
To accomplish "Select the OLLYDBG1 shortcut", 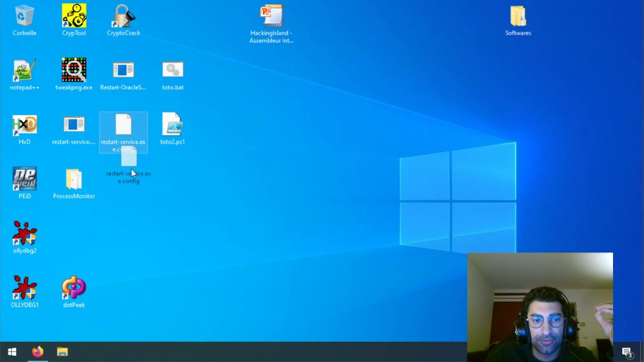I will coord(24,292).
